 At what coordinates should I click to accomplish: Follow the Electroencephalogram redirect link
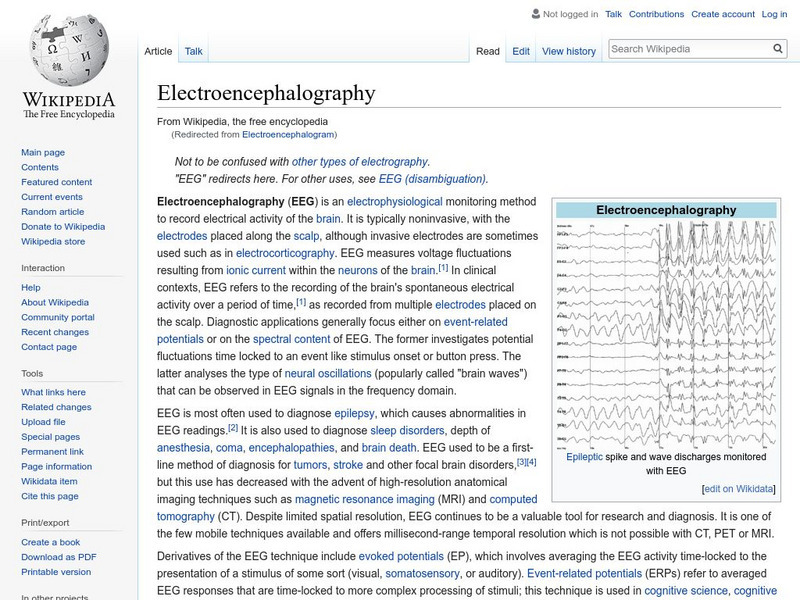[x=288, y=135]
